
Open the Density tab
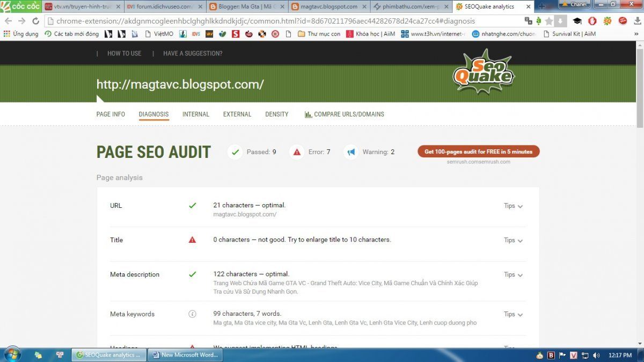coord(277,114)
